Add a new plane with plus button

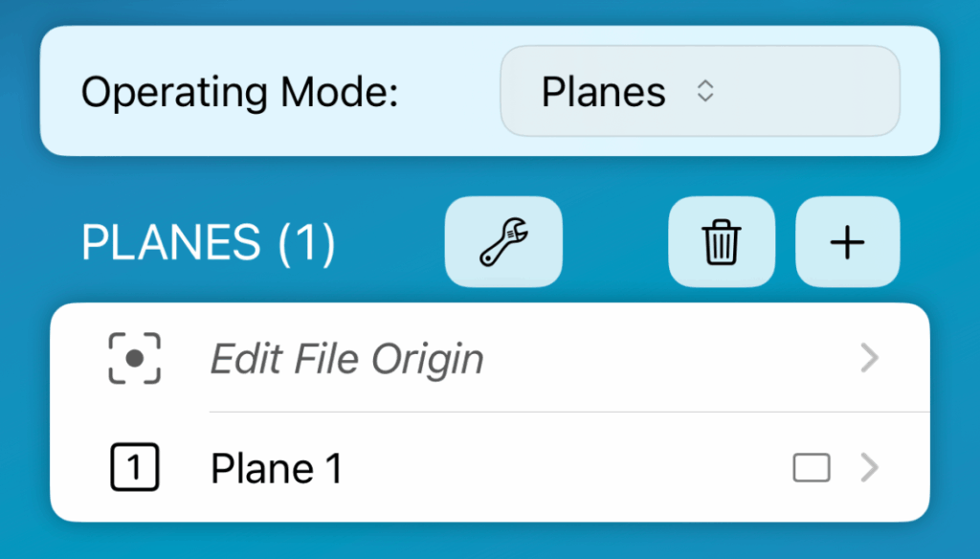tap(847, 242)
